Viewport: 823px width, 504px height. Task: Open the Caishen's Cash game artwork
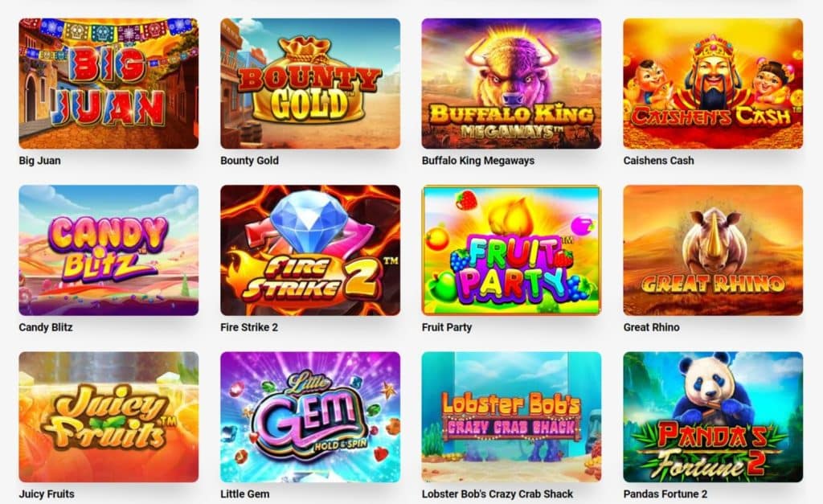click(x=714, y=84)
